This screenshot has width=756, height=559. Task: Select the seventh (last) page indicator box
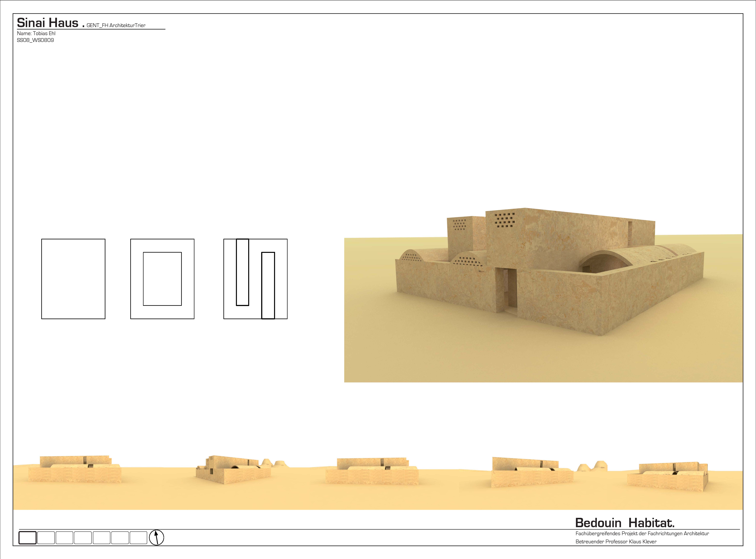point(138,538)
